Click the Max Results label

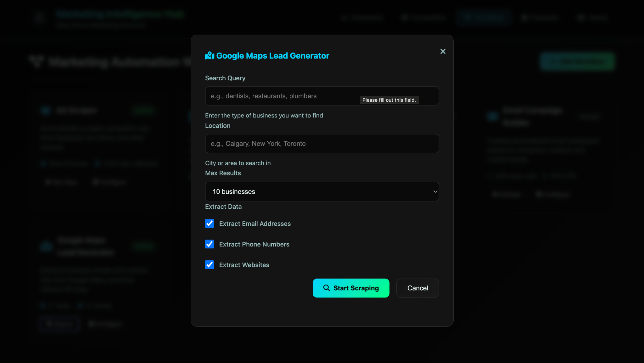[223, 173]
